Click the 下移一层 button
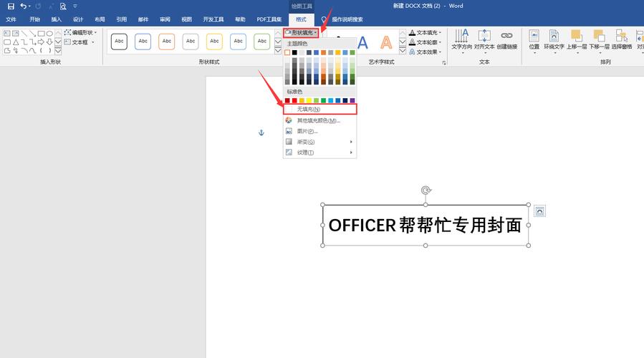Viewport: 644px width, 358px height. 600,40
